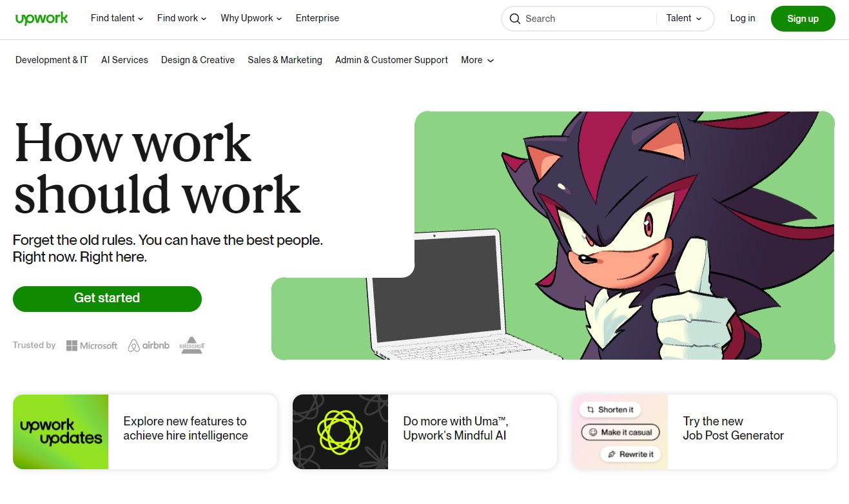Click the Bissell logo
Image resolution: width=849 pixels, height=504 pixels.
(192, 345)
